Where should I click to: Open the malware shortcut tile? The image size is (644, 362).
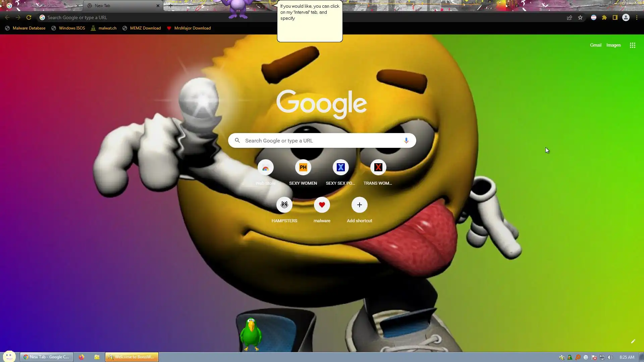click(x=322, y=205)
